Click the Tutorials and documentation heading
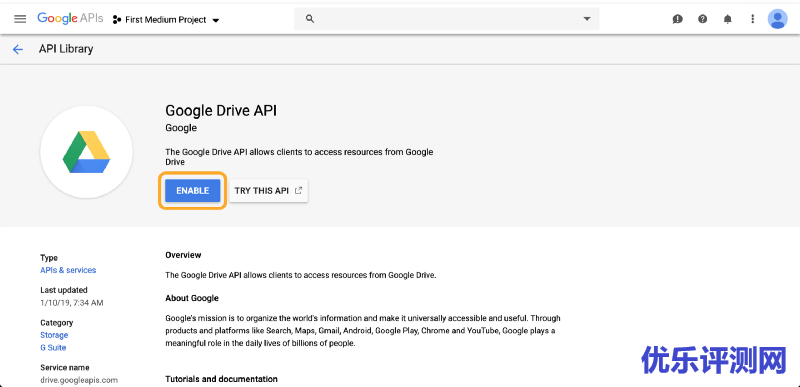The height and width of the screenshot is (387, 800). (221, 379)
